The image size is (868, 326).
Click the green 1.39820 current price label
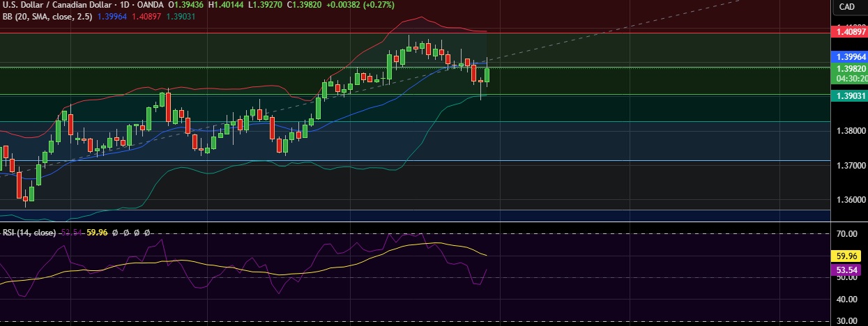click(x=850, y=69)
